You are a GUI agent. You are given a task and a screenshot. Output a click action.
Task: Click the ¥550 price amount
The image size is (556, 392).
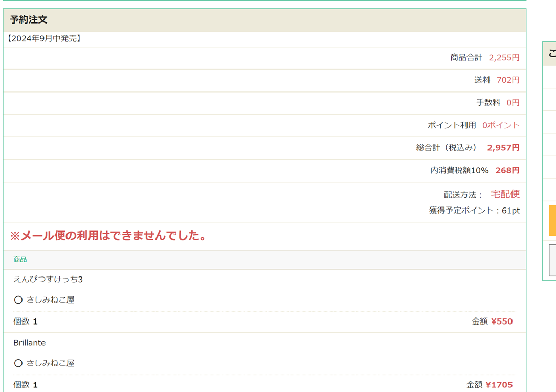tap(501, 321)
